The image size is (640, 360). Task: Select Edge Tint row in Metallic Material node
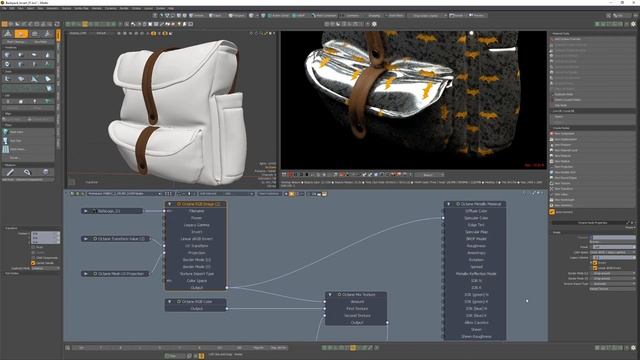(476, 225)
